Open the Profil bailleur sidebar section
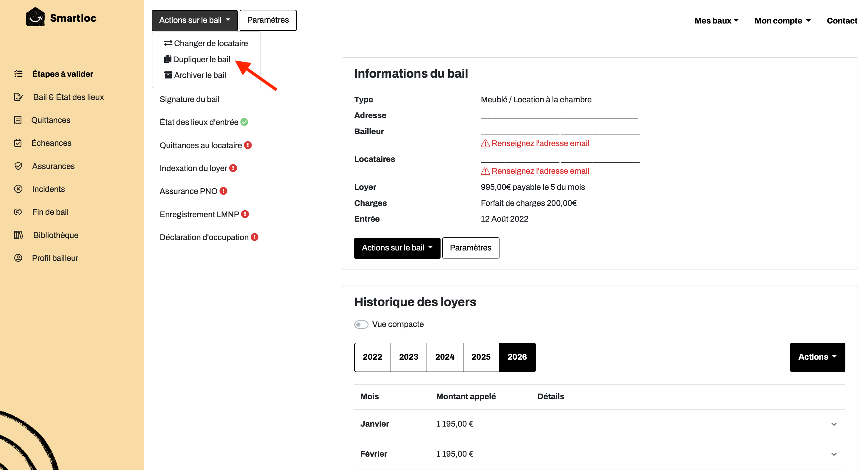Viewport: 868px width, 470px height. coord(55,258)
